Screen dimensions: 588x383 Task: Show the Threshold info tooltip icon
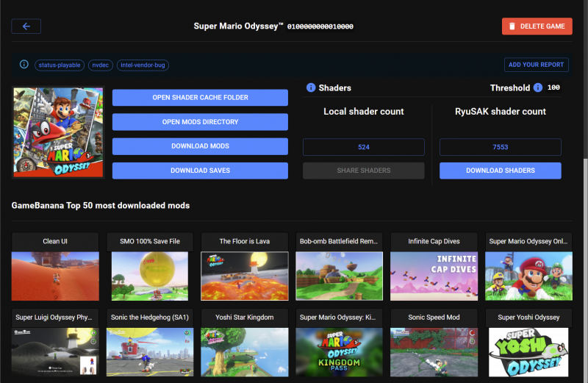(538, 87)
